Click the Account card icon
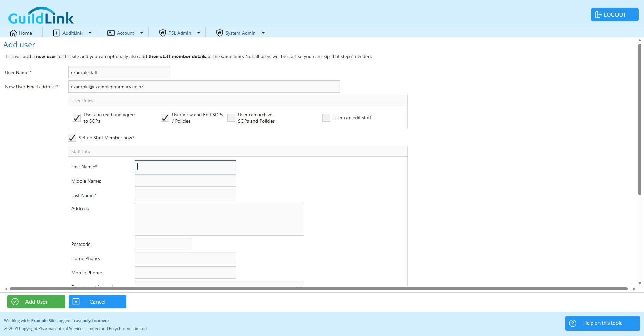The height and width of the screenshot is (336, 644). tap(111, 33)
